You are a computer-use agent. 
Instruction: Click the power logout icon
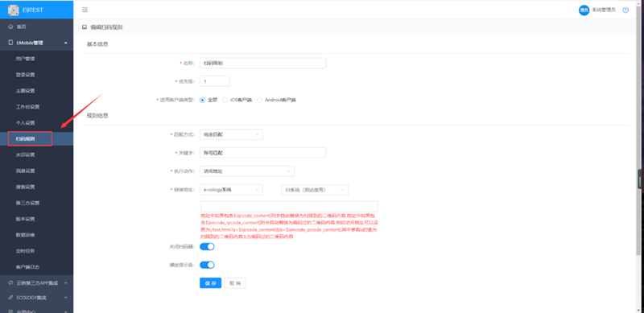[x=625, y=10]
